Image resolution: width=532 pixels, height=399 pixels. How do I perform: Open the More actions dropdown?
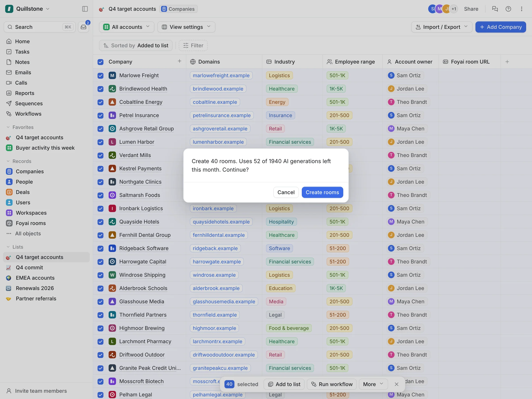click(373, 384)
